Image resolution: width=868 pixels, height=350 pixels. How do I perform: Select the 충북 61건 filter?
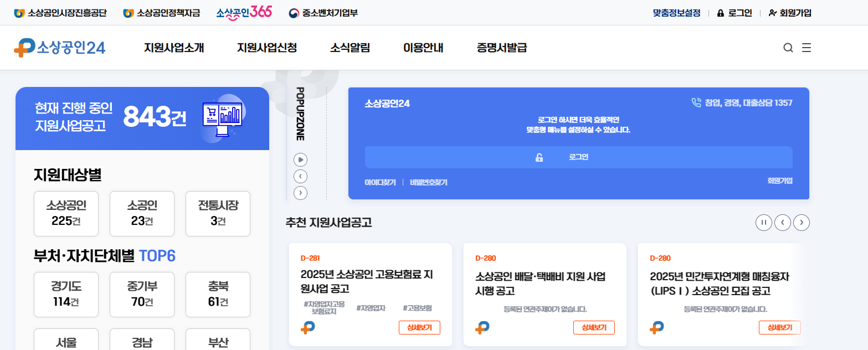pos(218,295)
